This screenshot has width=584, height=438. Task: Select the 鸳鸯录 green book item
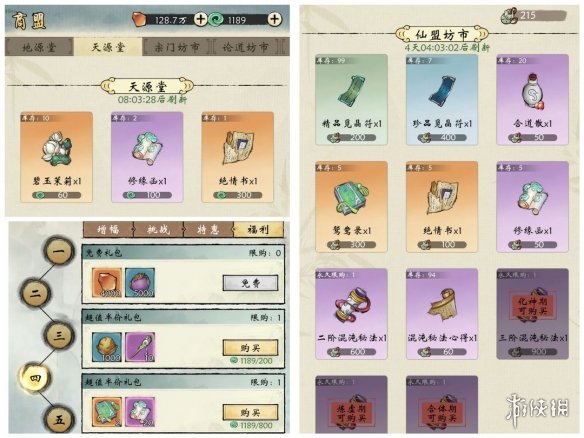pyautogui.click(x=351, y=207)
